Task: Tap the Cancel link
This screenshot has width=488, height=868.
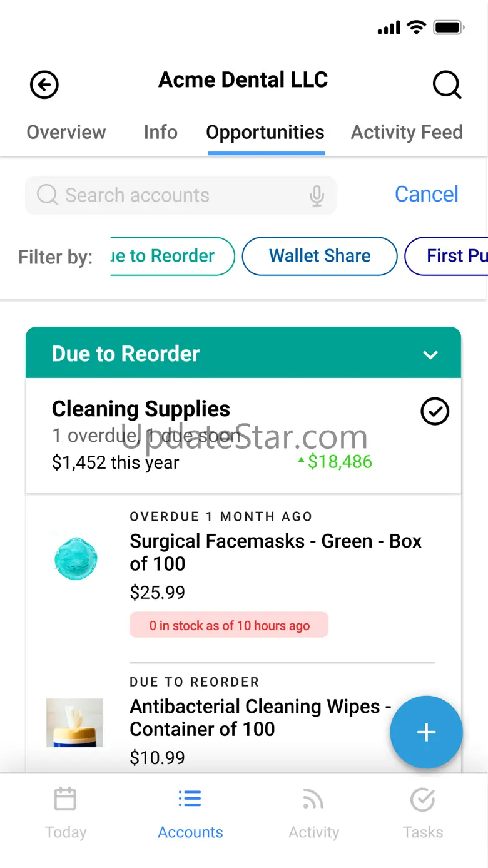Action: 427,195
